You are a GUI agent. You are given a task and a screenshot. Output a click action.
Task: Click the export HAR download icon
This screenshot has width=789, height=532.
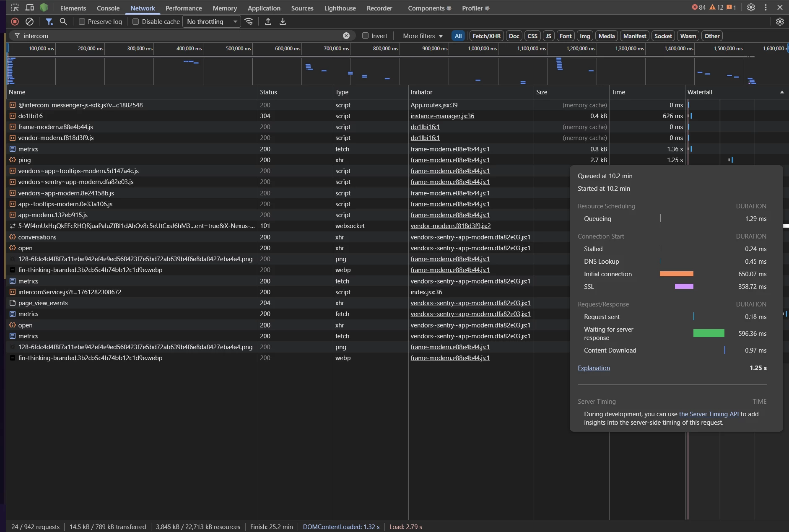[x=283, y=21]
